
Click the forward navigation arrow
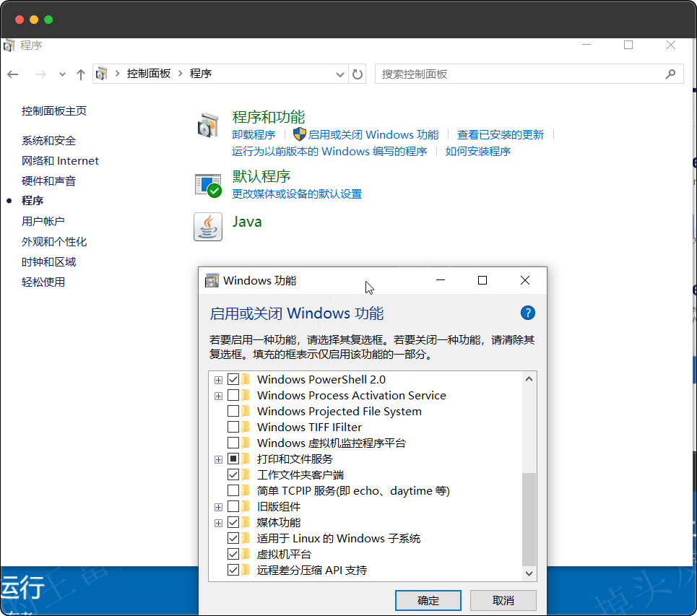40,74
